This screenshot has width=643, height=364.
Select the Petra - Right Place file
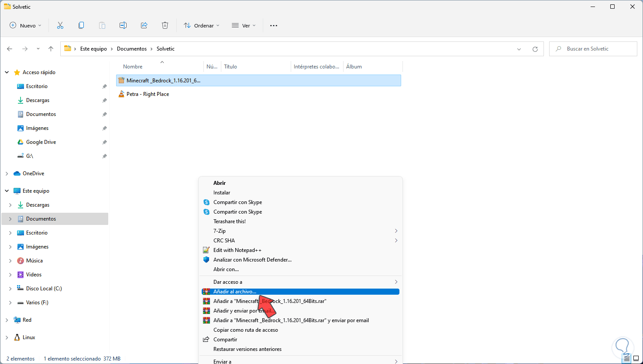click(x=148, y=94)
